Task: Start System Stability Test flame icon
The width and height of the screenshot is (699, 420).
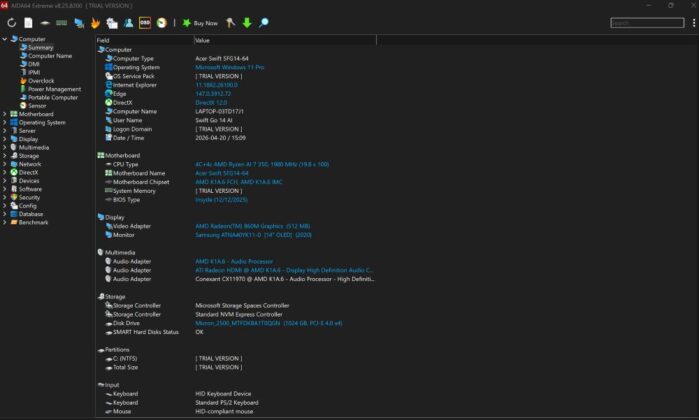Action: coord(95,23)
